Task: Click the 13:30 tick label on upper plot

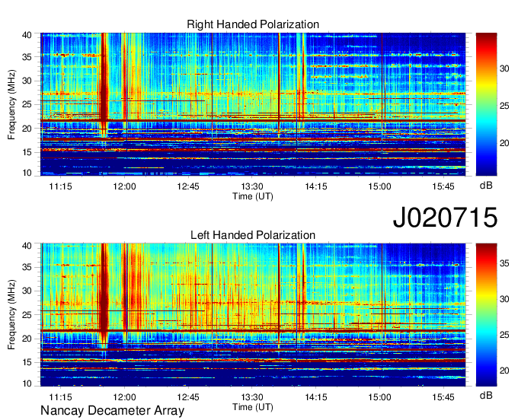Action: pos(252,186)
